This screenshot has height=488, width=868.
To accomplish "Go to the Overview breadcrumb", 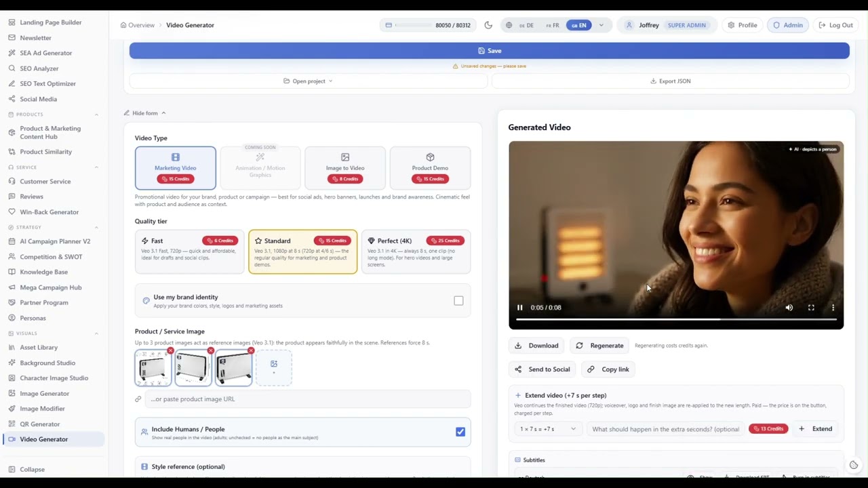I will (138, 25).
